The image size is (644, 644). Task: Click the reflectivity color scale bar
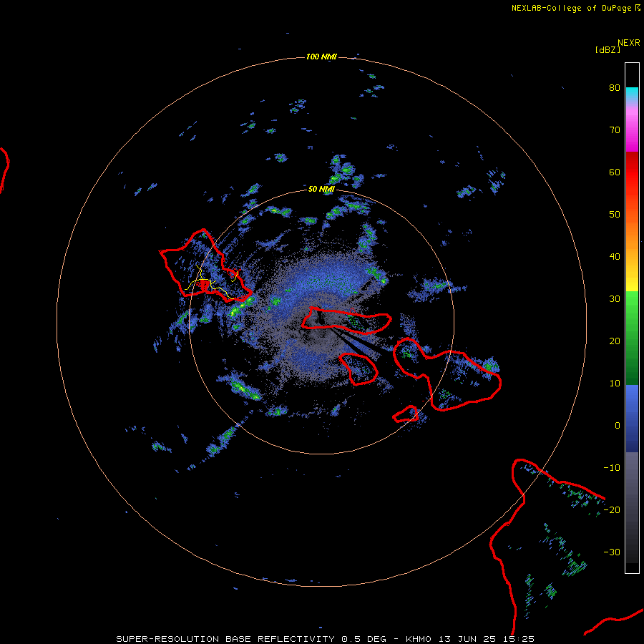pyautogui.click(x=632, y=318)
